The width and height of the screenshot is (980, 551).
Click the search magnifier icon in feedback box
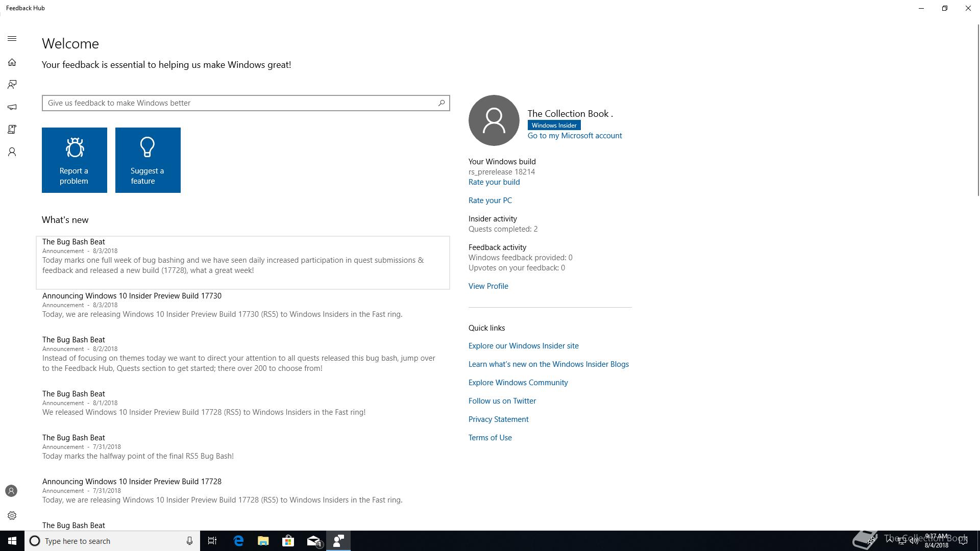[442, 103]
